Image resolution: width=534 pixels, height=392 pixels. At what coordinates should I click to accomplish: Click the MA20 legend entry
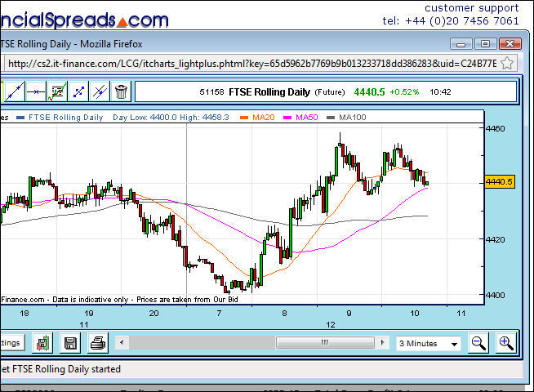click(257, 118)
